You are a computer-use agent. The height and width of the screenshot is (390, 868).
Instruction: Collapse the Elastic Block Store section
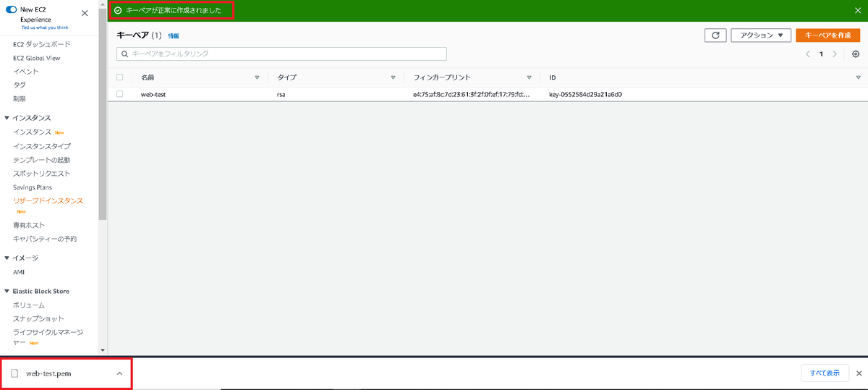point(7,291)
